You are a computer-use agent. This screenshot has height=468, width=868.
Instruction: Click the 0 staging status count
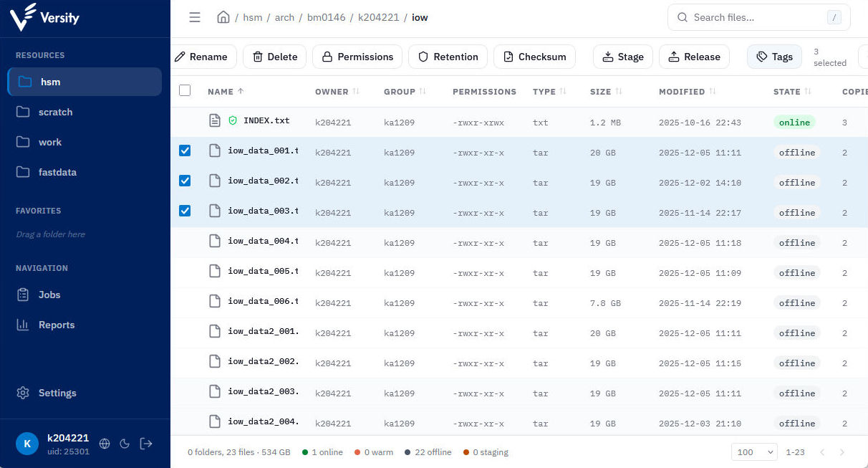486,452
